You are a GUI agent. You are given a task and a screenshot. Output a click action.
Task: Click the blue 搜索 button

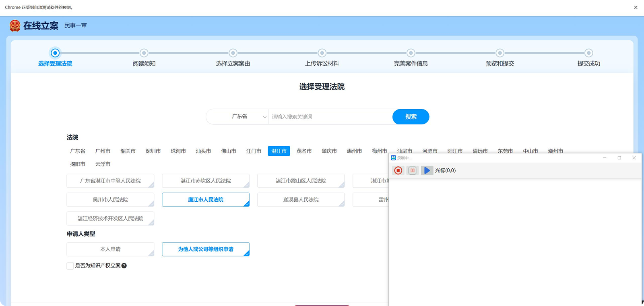click(411, 117)
